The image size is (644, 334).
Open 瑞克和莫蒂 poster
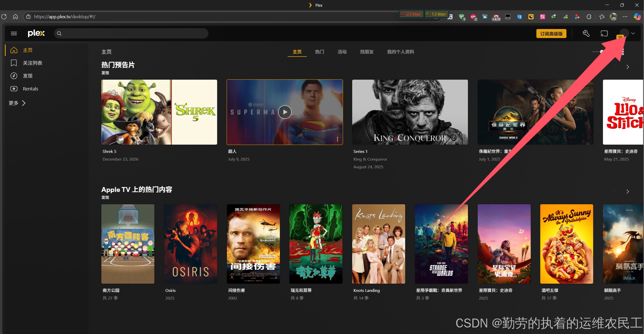[x=316, y=244]
